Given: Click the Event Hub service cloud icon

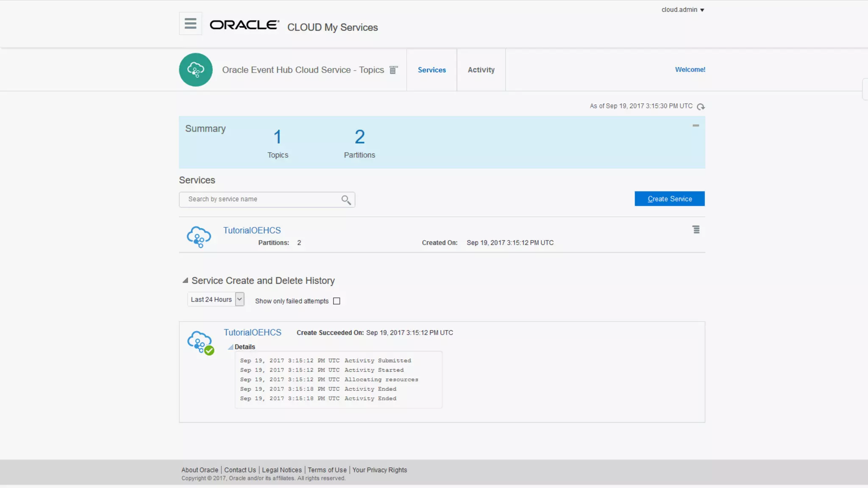Looking at the screenshot, I should (x=195, y=70).
